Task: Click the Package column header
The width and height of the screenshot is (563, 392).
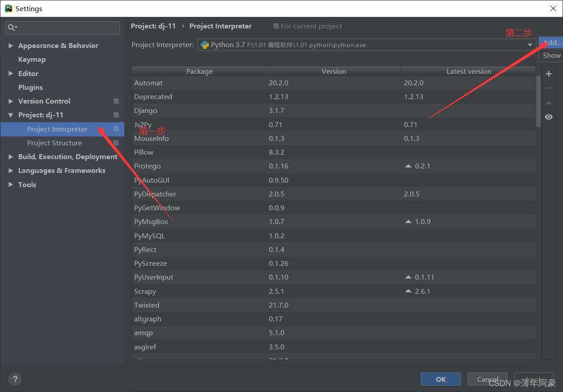Action: pos(199,71)
